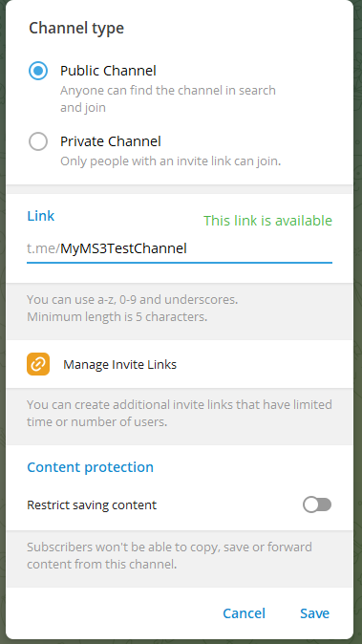Click the green 'This link is available' text
Image resolution: width=362 pixels, height=644 pixels.
268,221
